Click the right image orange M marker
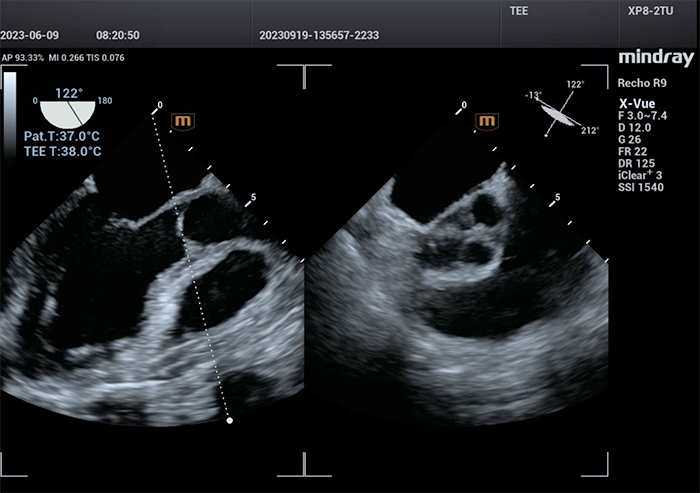This screenshot has height=493, width=700. pos(487,121)
